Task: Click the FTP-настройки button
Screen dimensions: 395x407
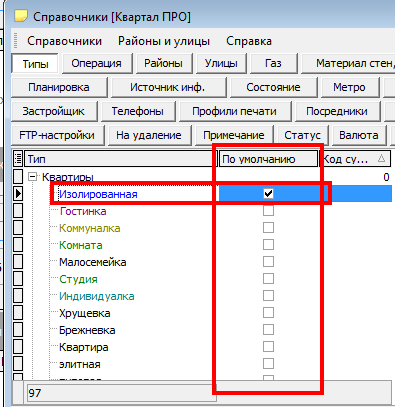Action: click(57, 135)
